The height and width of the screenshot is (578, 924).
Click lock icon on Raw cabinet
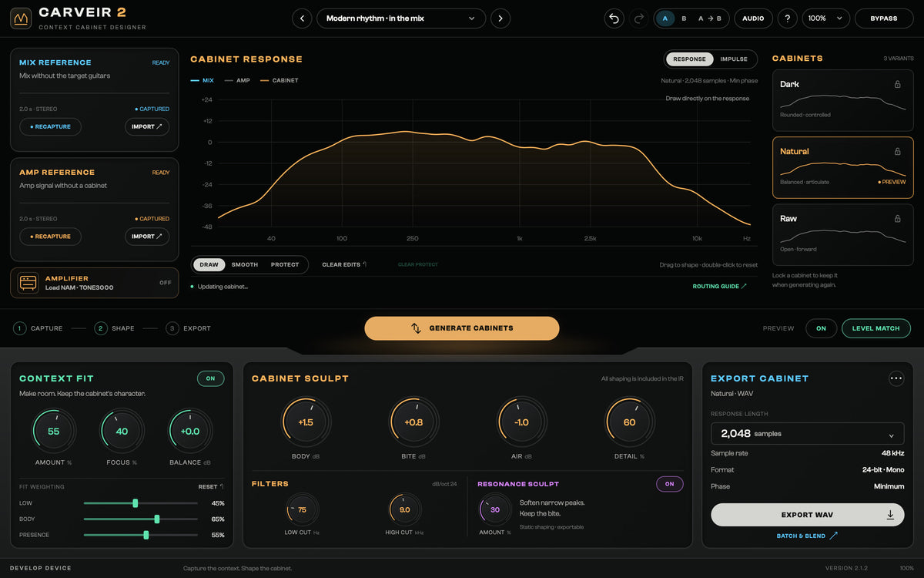[x=898, y=219]
